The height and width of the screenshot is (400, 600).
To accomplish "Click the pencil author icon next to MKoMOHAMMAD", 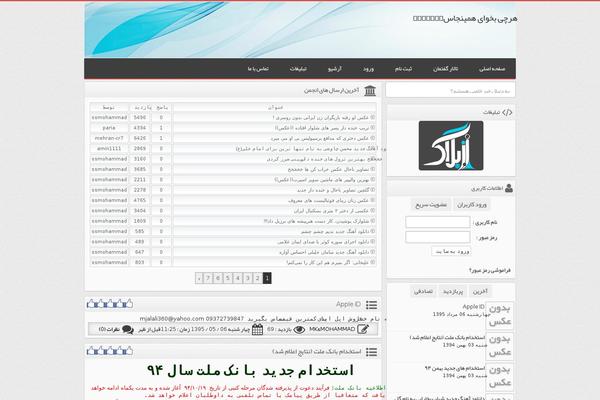I will click(363, 329).
